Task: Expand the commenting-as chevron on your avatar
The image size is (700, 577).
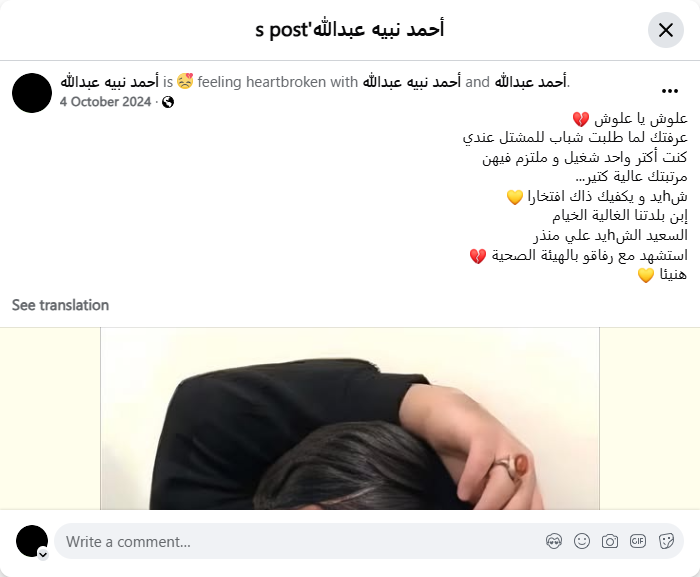Action: click(43, 555)
